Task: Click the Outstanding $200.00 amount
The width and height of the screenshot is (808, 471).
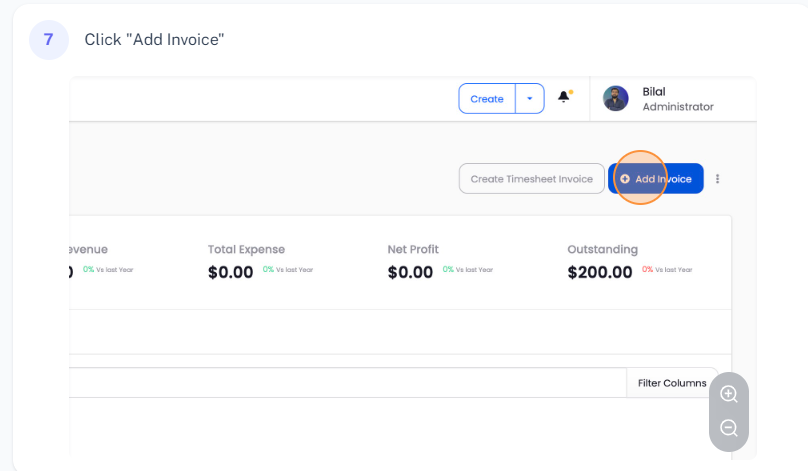Action: [x=599, y=272]
